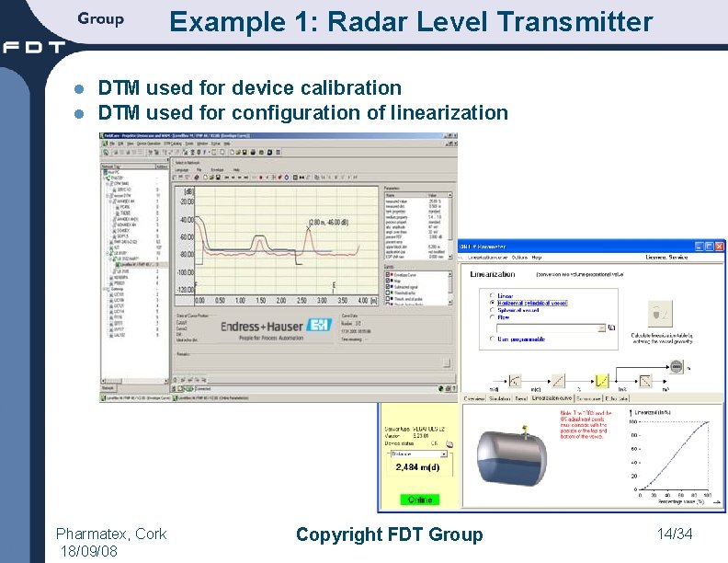Open the File menu in FieldCare
This screenshot has height=563, width=728.
pyautogui.click(x=112, y=144)
